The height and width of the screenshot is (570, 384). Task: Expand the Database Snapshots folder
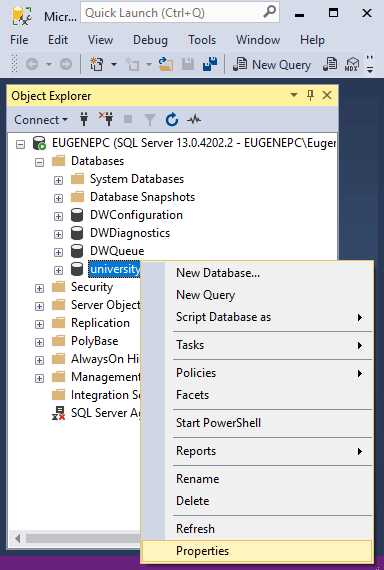[58, 198]
